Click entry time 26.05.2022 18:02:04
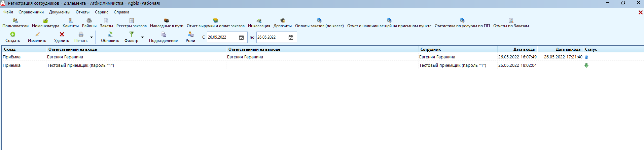644x150 pixels. click(517, 65)
